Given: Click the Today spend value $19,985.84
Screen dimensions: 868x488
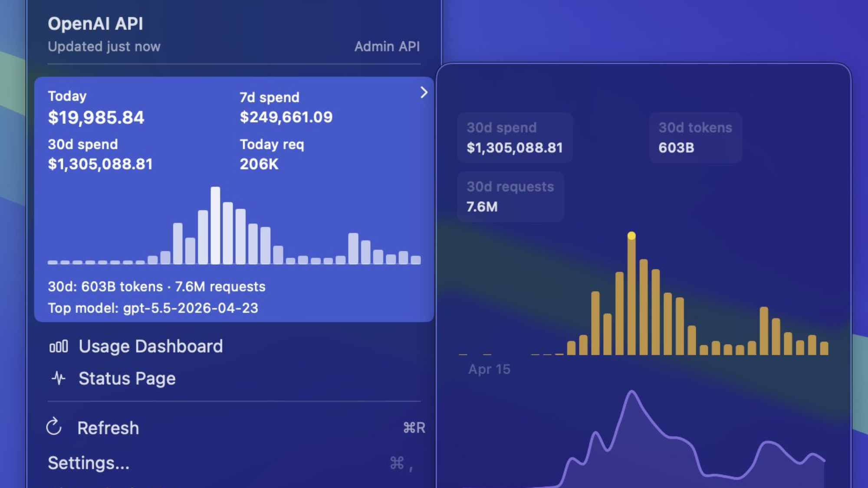Looking at the screenshot, I should click(96, 118).
